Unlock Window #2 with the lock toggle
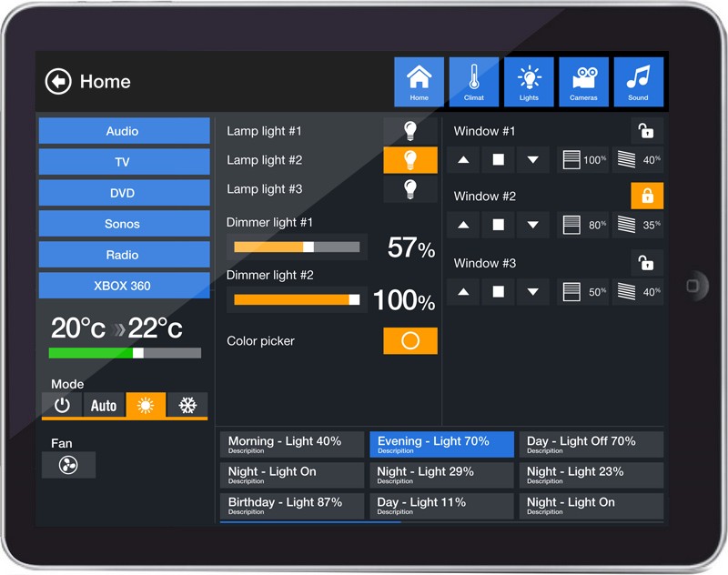This screenshot has width=728, height=575. [x=649, y=196]
